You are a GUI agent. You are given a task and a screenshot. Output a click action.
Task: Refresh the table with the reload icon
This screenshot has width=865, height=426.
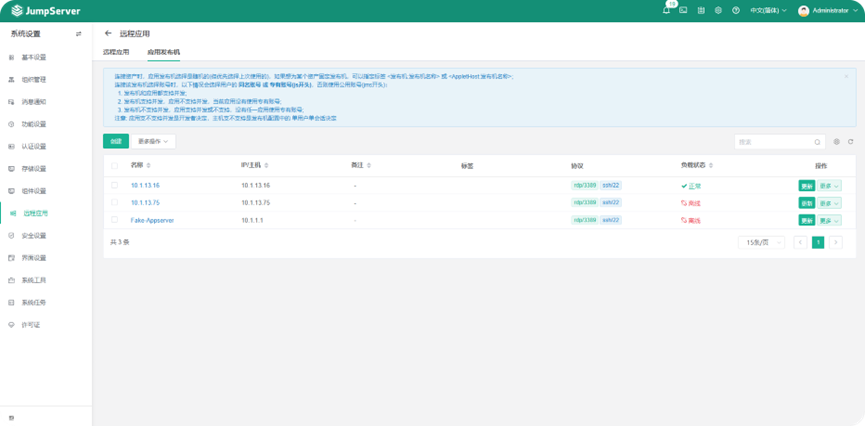[850, 142]
